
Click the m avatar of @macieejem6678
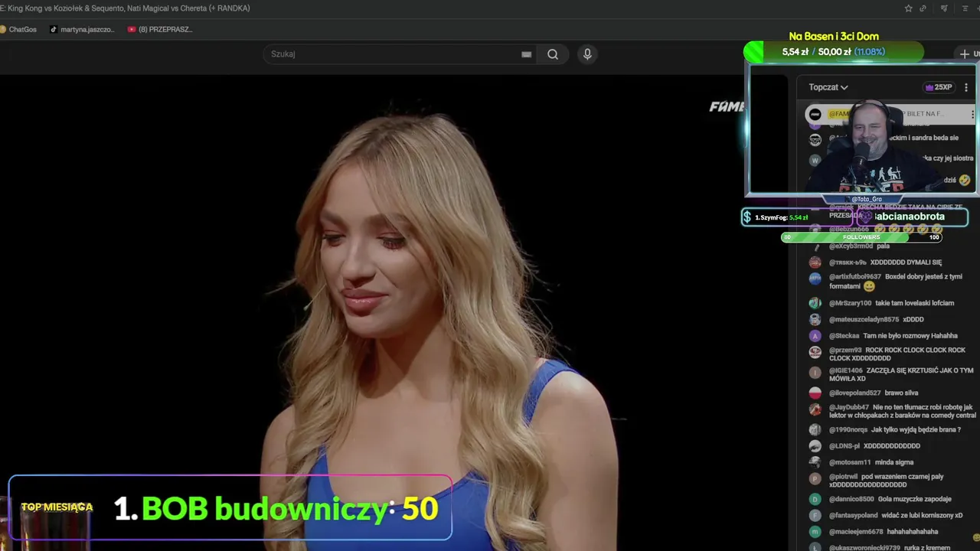point(815,532)
